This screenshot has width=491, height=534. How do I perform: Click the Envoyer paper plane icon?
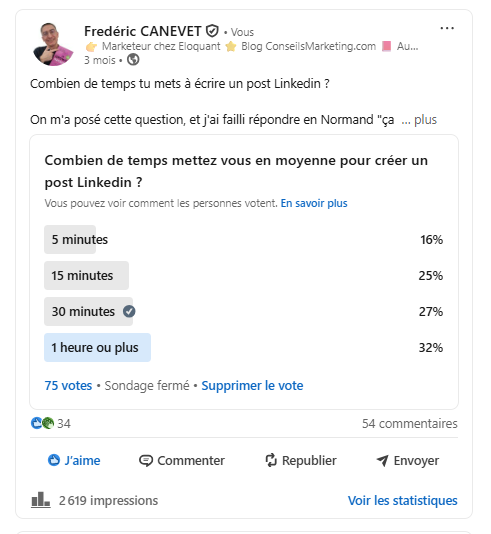[x=382, y=461]
